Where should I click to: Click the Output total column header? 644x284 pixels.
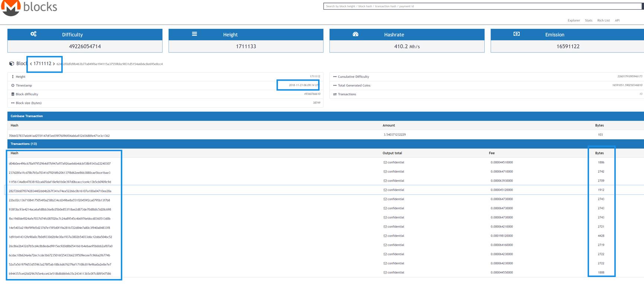coord(392,153)
